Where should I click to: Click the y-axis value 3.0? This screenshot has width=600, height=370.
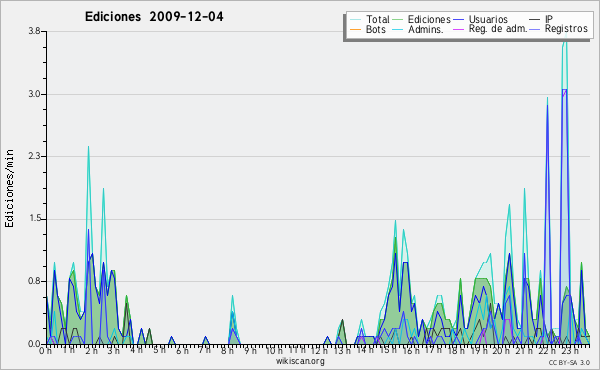tap(34, 94)
